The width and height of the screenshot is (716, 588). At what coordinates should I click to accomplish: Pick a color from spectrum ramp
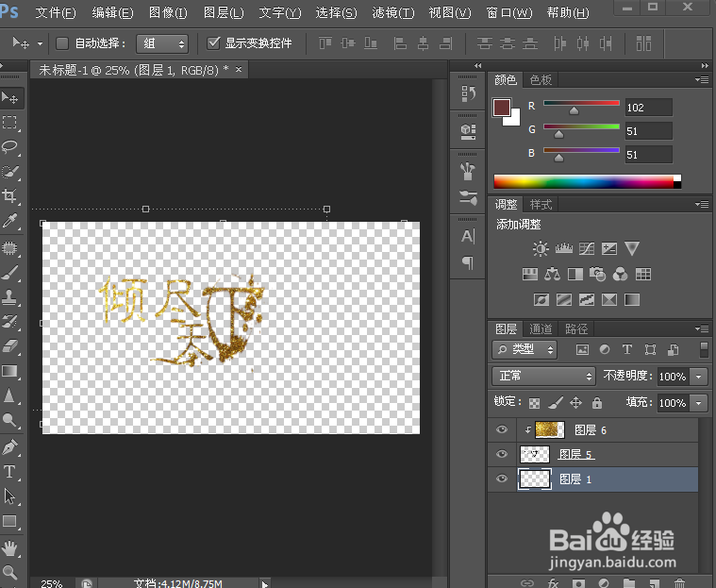(587, 181)
